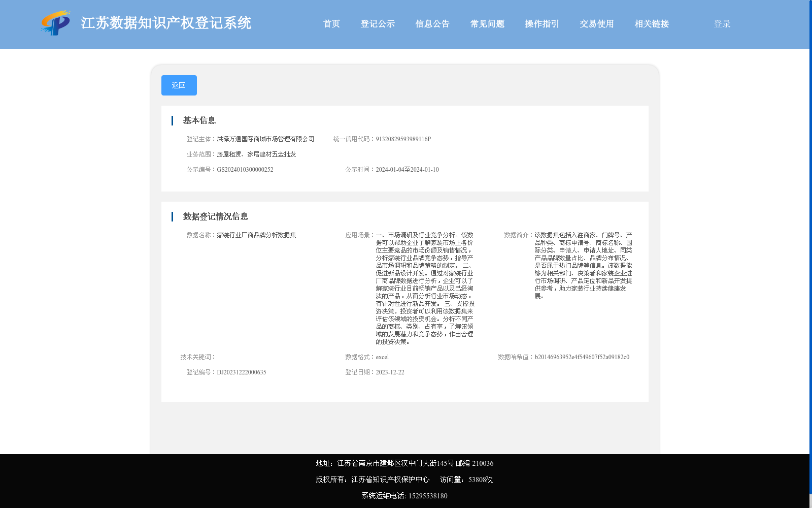
Task: Select data format value excel
Action: (382, 357)
